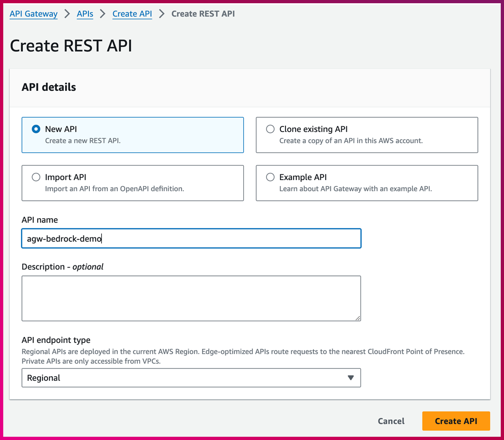Grab the Description box resize handle
504x440 pixels.
click(357, 318)
